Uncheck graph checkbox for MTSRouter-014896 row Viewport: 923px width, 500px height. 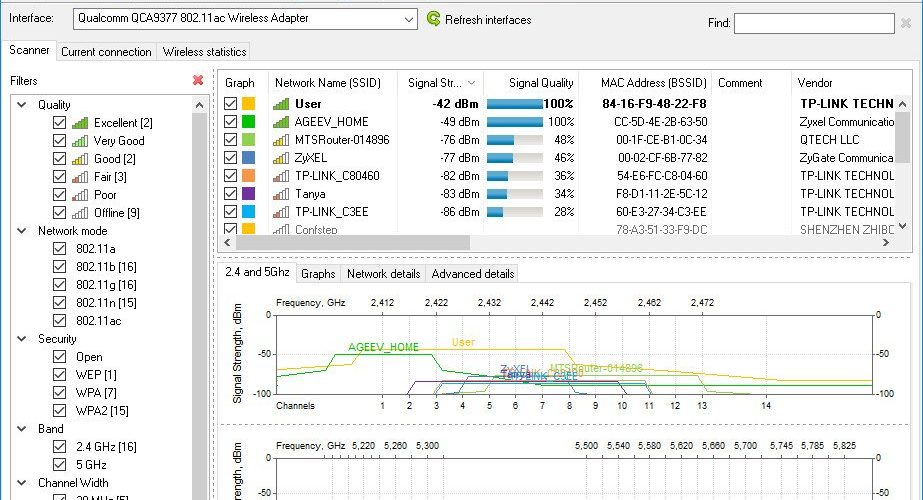[230, 140]
